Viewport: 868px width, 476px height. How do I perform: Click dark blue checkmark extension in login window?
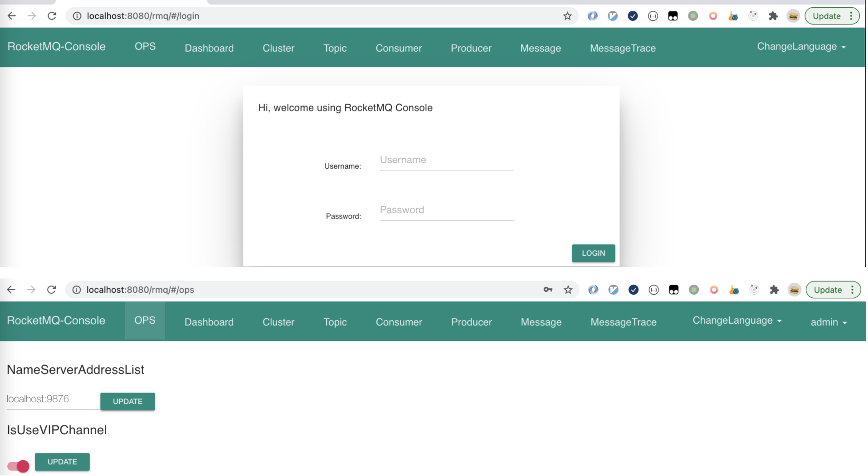pos(633,16)
